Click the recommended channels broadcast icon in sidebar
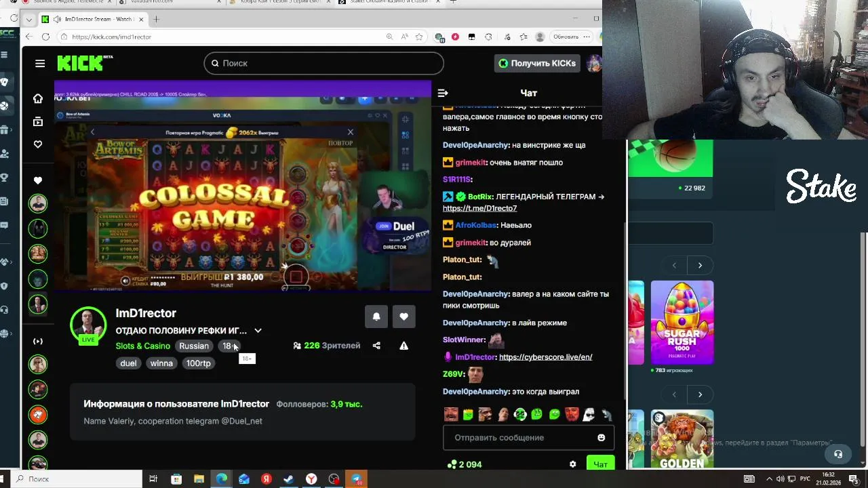Image resolution: width=868 pixels, height=488 pixels. (38, 341)
